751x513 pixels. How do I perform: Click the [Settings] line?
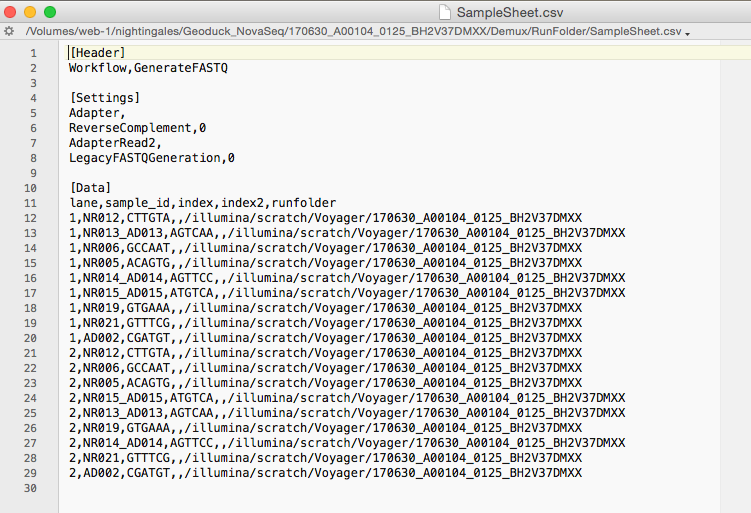click(x=105, y=98)
